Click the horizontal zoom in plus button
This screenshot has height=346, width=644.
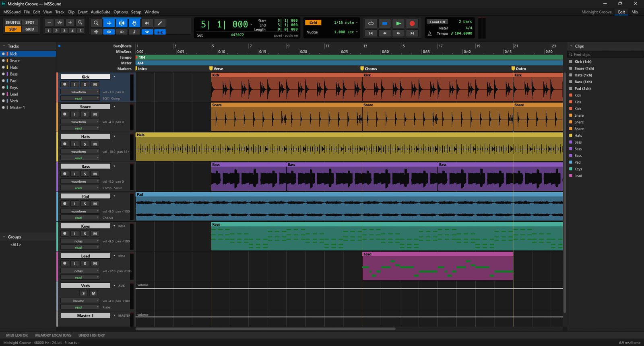click(70, 23)
